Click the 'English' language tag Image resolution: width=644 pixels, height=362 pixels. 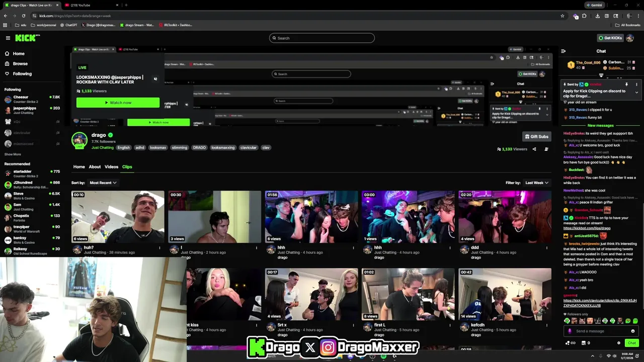[x=124, y=148]
